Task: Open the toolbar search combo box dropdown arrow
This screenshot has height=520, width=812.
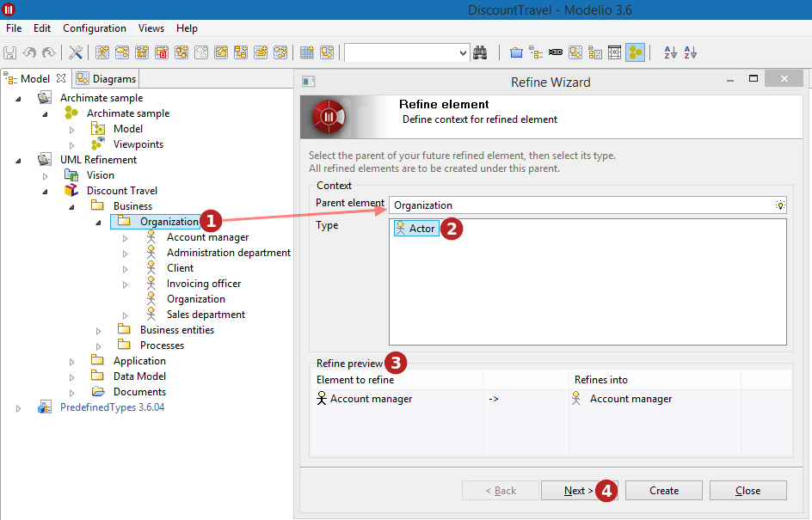Action: (463, 52)
